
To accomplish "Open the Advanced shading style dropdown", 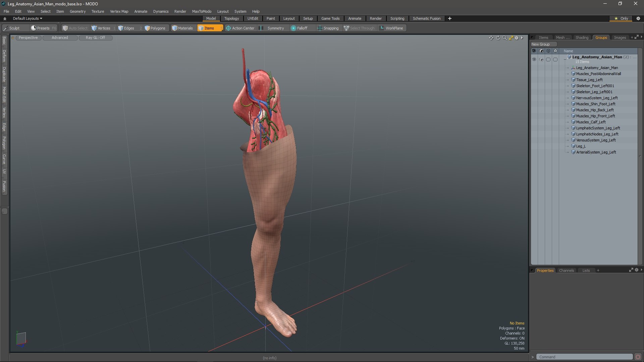I will (x=60, y=38).
